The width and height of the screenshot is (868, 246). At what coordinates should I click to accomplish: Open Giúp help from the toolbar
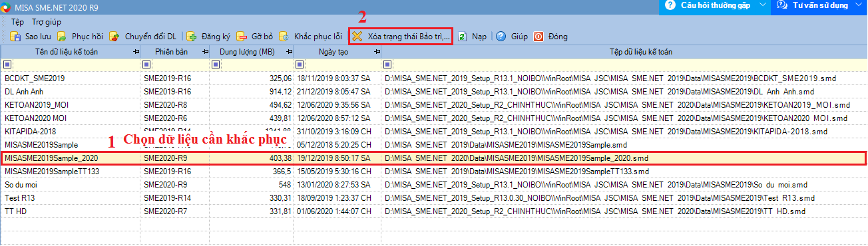click(511, 37)
